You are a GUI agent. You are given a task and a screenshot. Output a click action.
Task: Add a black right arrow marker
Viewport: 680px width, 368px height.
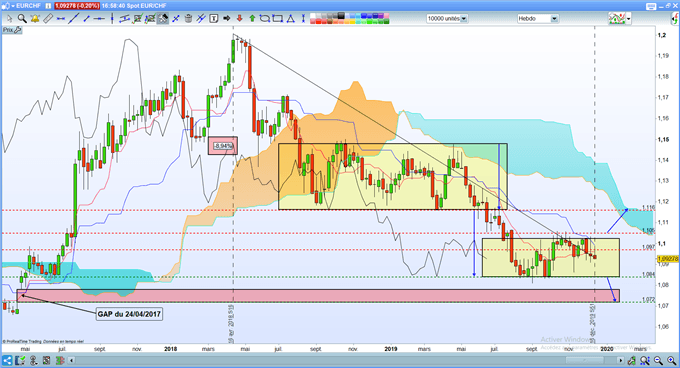point(226,19)
